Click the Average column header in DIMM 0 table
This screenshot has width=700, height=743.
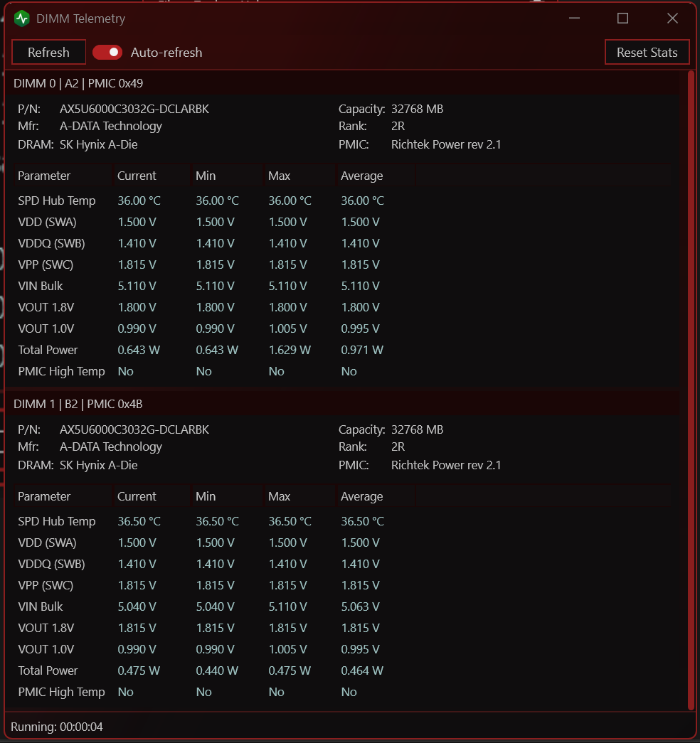376,176
